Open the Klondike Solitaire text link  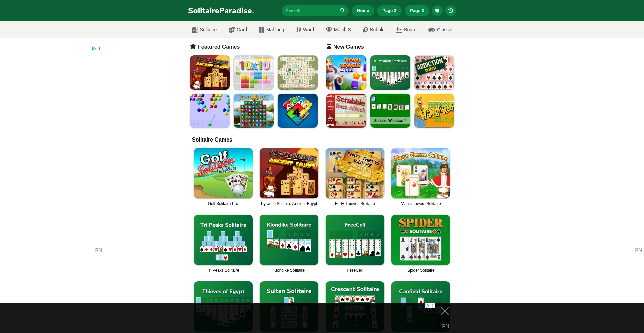click(x=289, y=270)
